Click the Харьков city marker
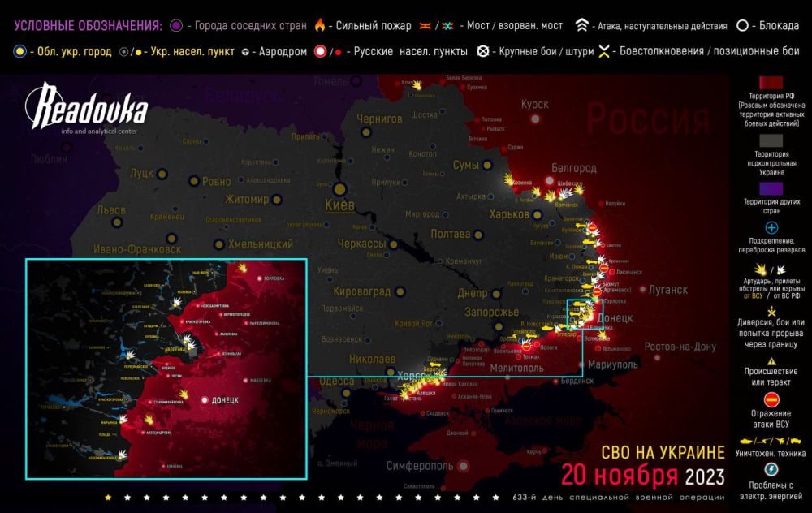812x513 pixels. 537,214
